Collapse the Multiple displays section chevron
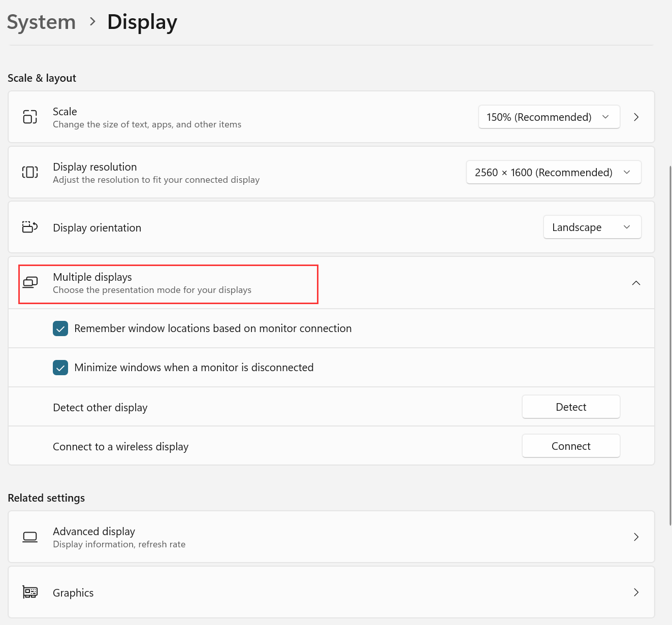Screen dimensions: 672x625 (x=636, y=283)
